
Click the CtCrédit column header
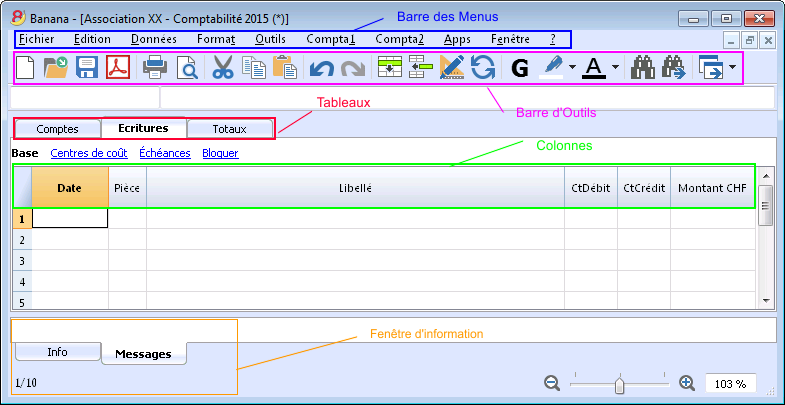pyautogui.click(x=644, y=188)
